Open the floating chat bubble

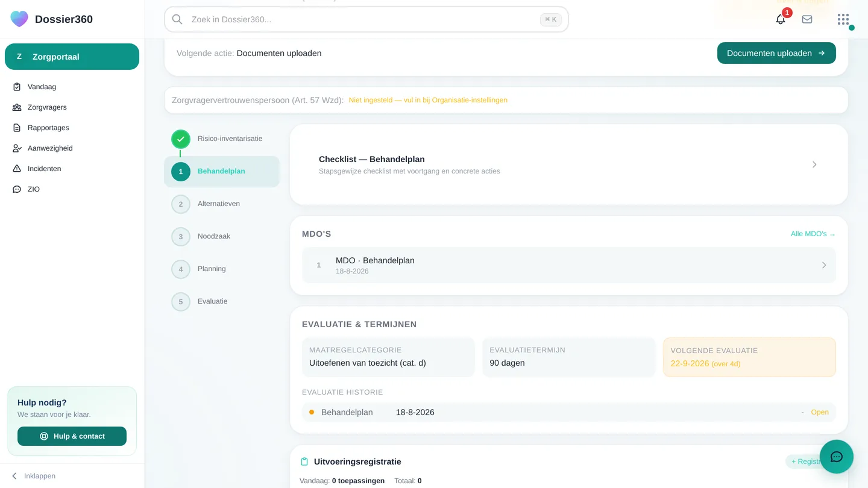837,457
